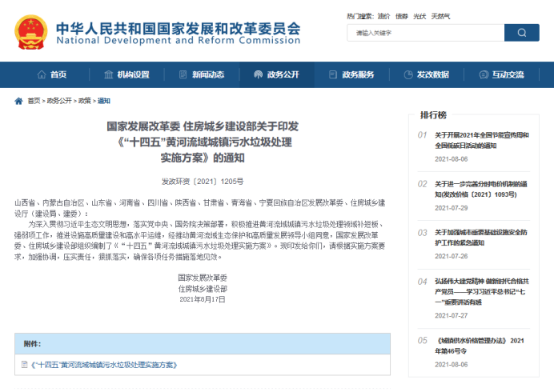Open the 政务公开 navigation menu
Image resolution: width=554 pixels, height=392 pixels.
[x=277, y=74]
